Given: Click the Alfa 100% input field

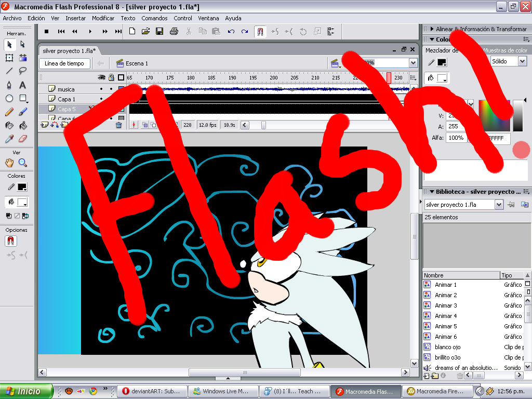Looking at the screenshot, I should (456, 138).
